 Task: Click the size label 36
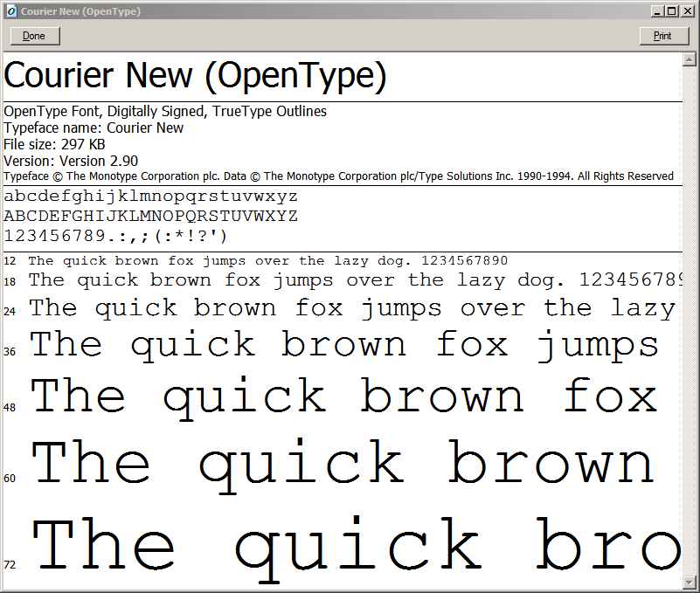point(10,352)
